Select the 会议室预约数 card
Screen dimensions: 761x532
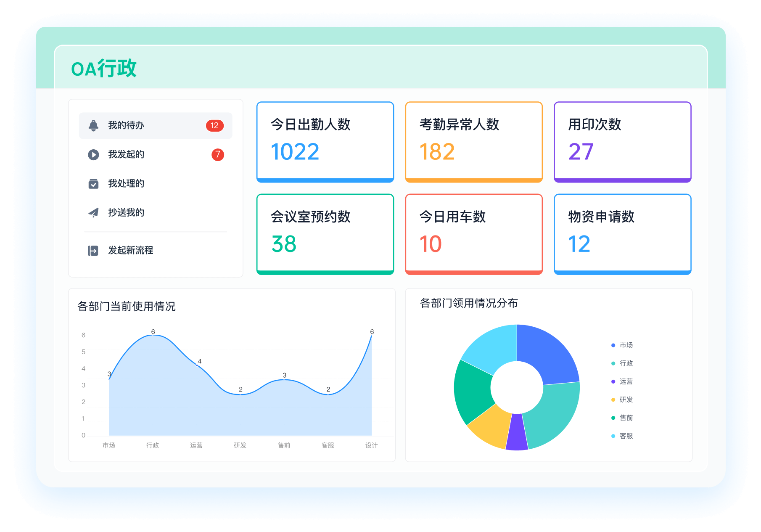coord(325,234)
